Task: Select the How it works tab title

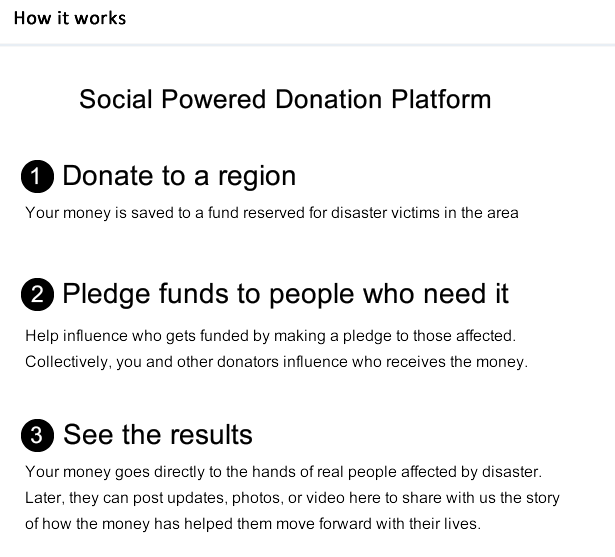Action: (70, 18)
